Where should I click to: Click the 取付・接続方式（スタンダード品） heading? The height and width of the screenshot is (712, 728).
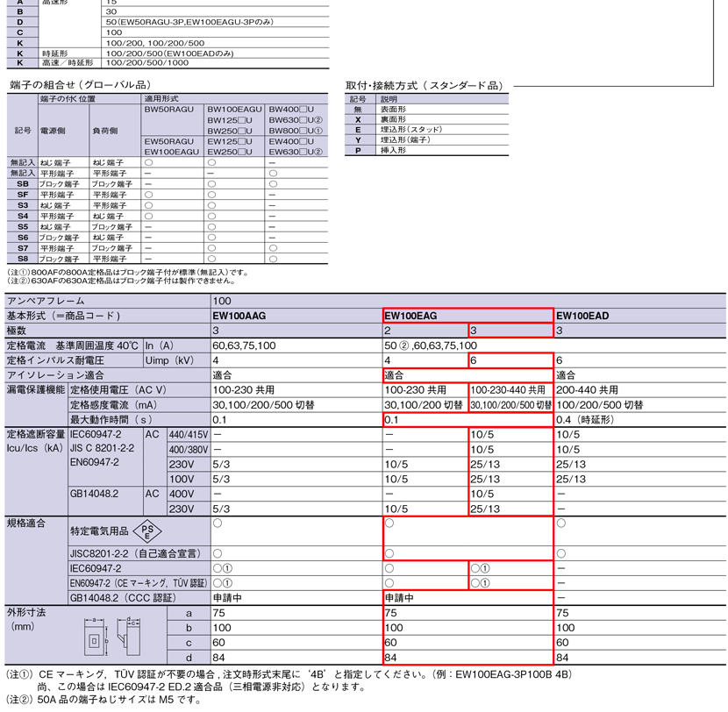425,86
